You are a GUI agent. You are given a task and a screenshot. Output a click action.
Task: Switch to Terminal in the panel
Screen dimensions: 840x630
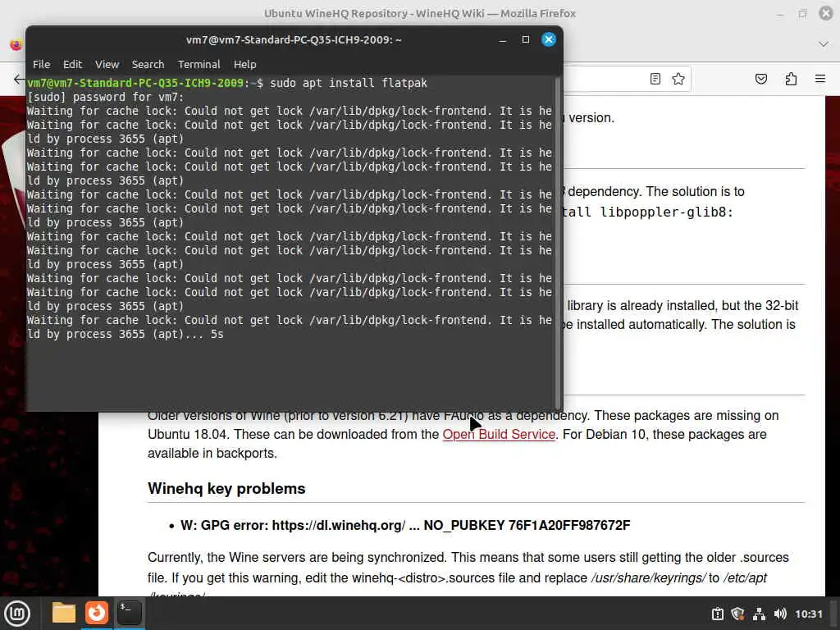point(129,613)
